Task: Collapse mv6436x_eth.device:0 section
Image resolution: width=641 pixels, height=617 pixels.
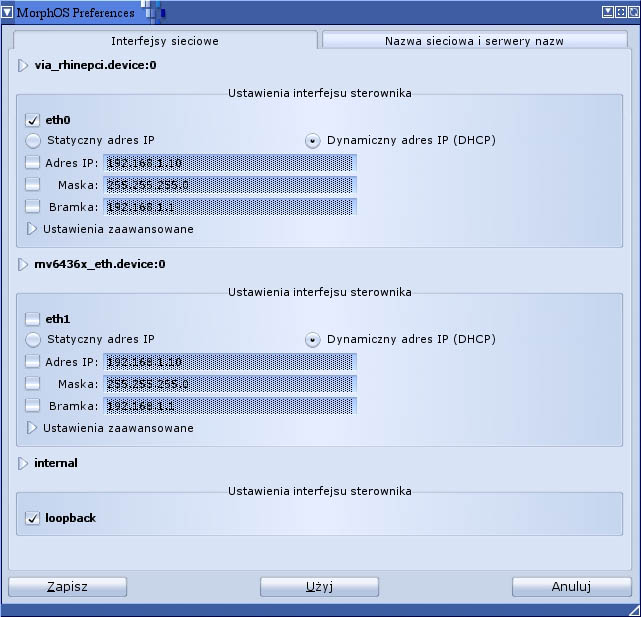Action: pyautogui.click(x=23, y=265)
